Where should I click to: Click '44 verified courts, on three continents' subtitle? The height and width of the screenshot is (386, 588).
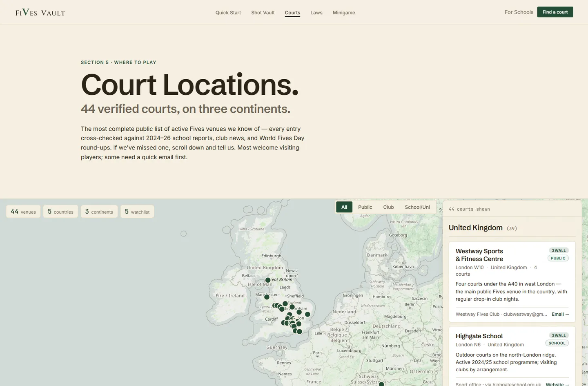coord(185,109)
